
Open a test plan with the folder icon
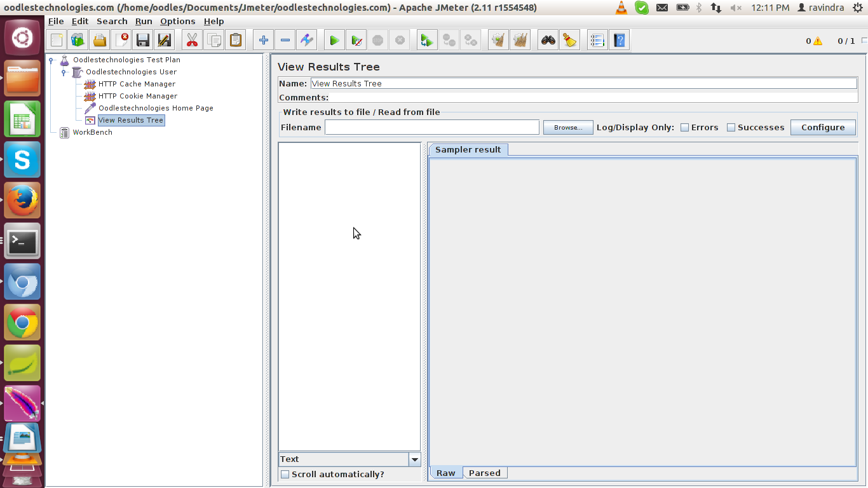pyautogui.click(x=100, y=41)
